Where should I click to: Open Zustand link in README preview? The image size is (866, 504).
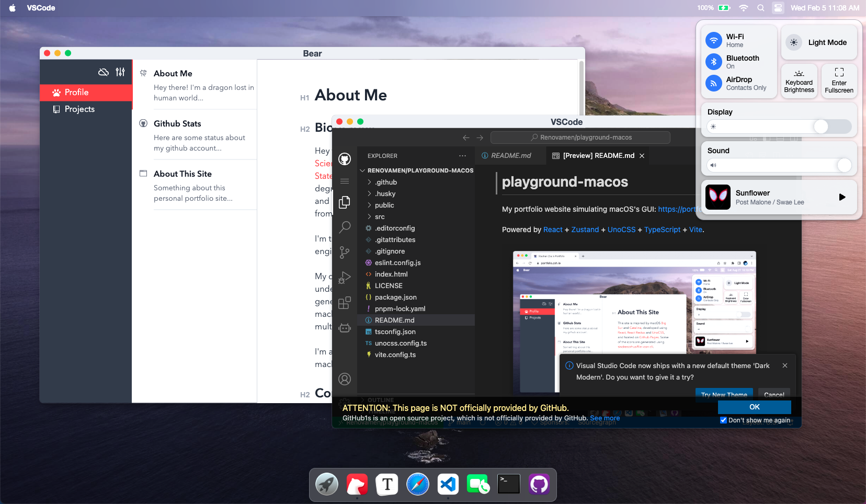coord(585,230)
